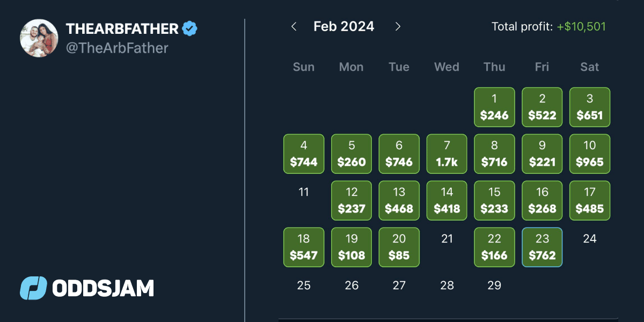
Task: Click the Total profit +$10,501 figure
Action: pos(581,26)
